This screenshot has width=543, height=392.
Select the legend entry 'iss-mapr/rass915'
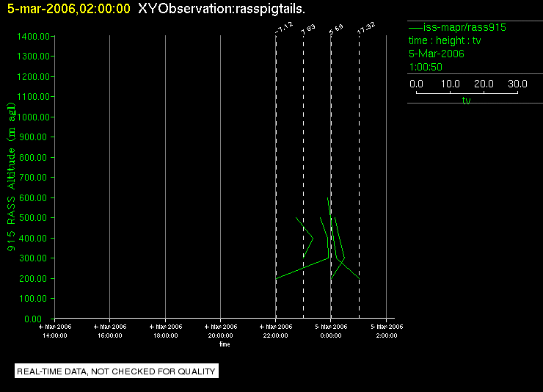464,27
